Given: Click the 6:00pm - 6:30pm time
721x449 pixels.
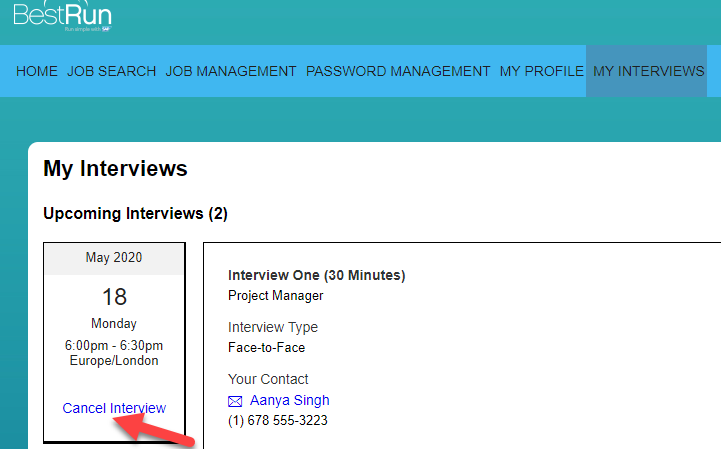Looking at the screenshot, I should pos(114,345).
